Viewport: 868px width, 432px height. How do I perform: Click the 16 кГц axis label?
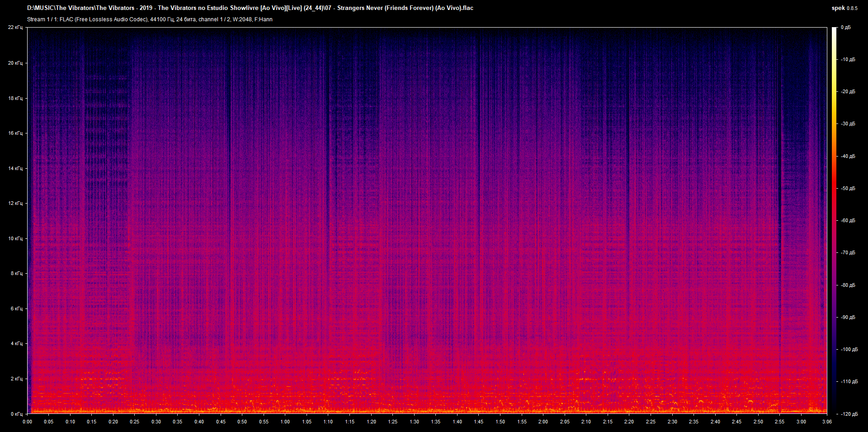tap(15, 133)
